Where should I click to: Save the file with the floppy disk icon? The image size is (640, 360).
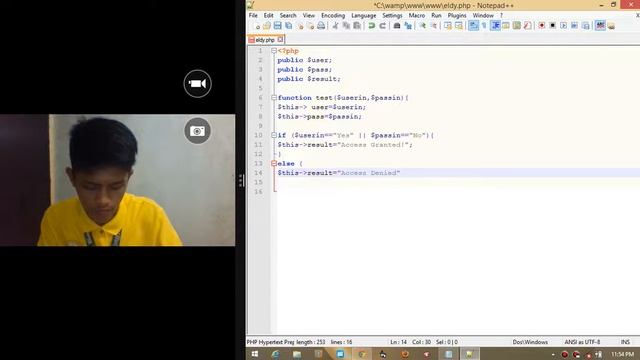pyautogui.click(x=278, y=26)
